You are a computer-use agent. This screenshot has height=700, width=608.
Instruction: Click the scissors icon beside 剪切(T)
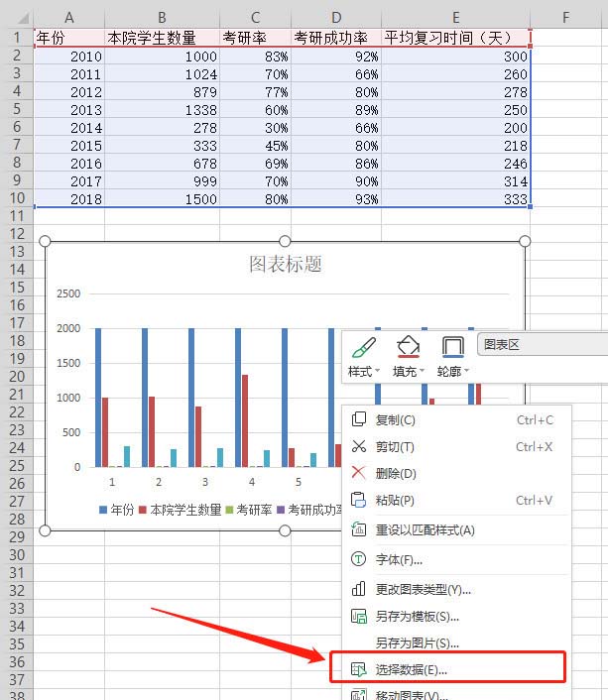(359, 446)
